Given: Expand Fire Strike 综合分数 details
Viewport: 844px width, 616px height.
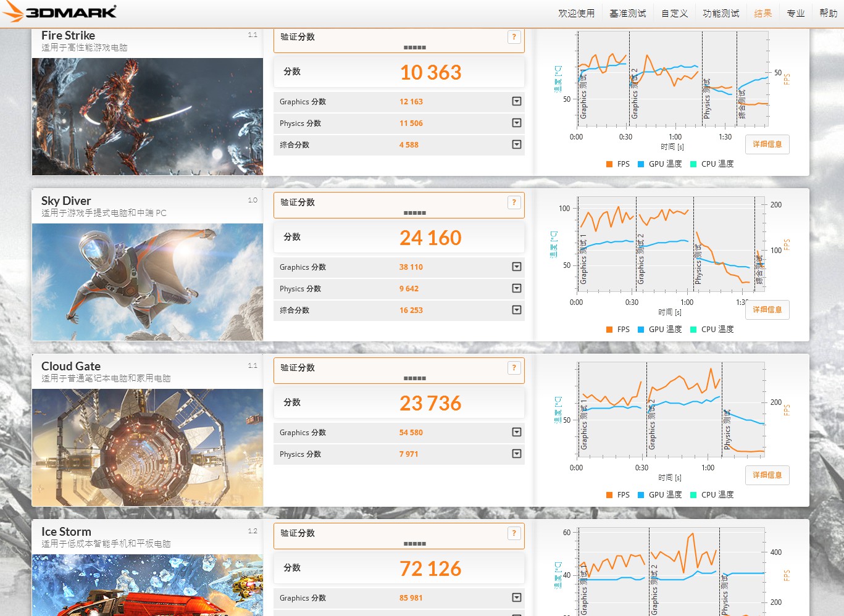Looking at the screenshot, I should [517, 144].
